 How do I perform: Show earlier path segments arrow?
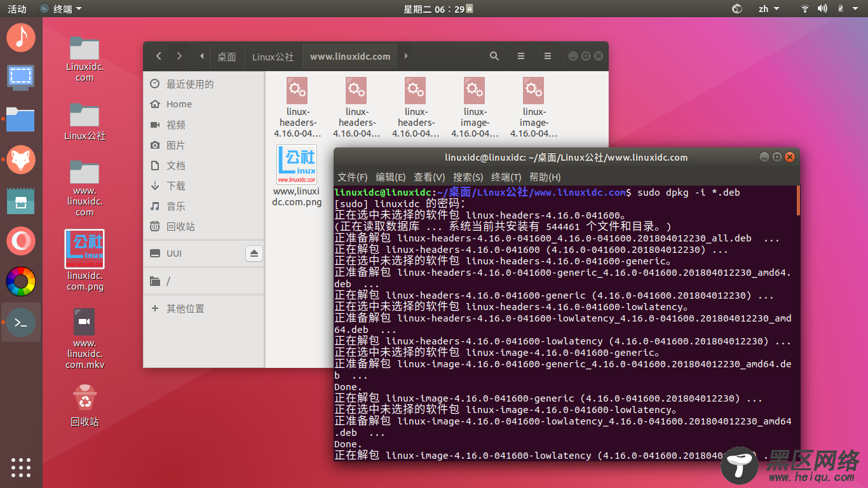click(x=202, y=57)
